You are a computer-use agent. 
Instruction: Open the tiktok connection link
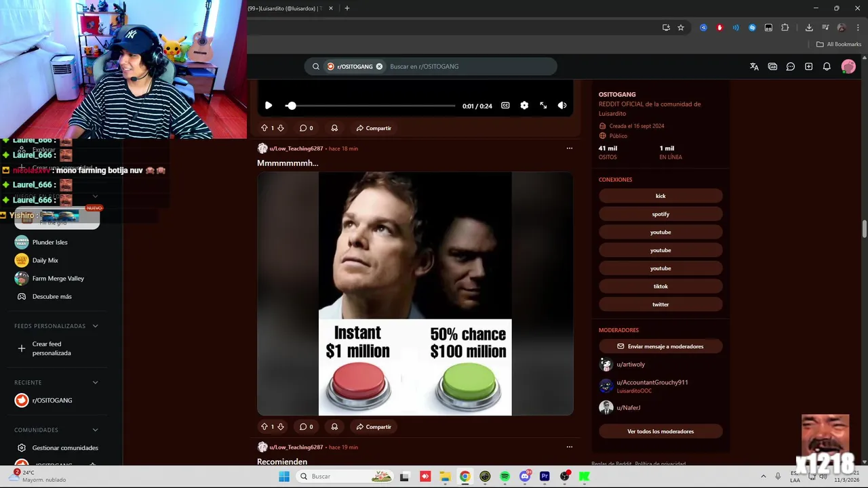click(x=660, y=287)
